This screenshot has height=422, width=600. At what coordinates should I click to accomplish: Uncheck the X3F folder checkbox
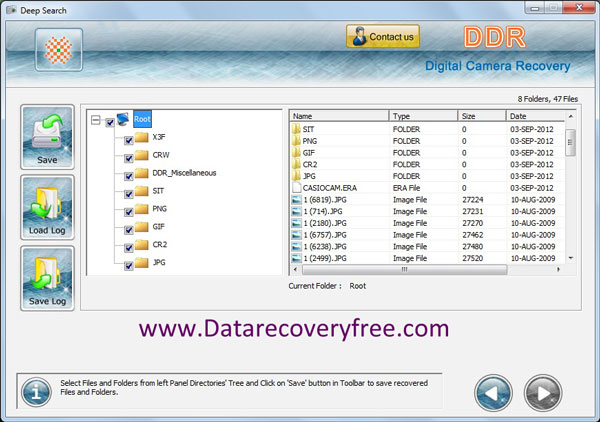pos(129,140)
